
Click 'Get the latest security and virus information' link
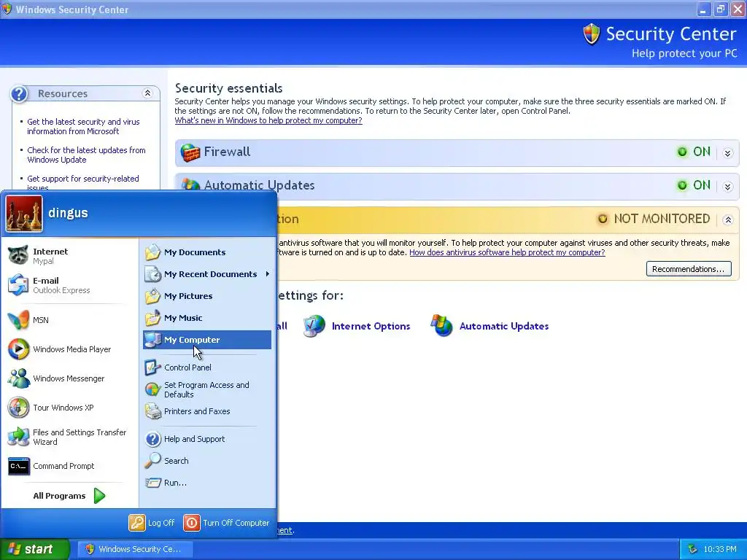[83, 126]
